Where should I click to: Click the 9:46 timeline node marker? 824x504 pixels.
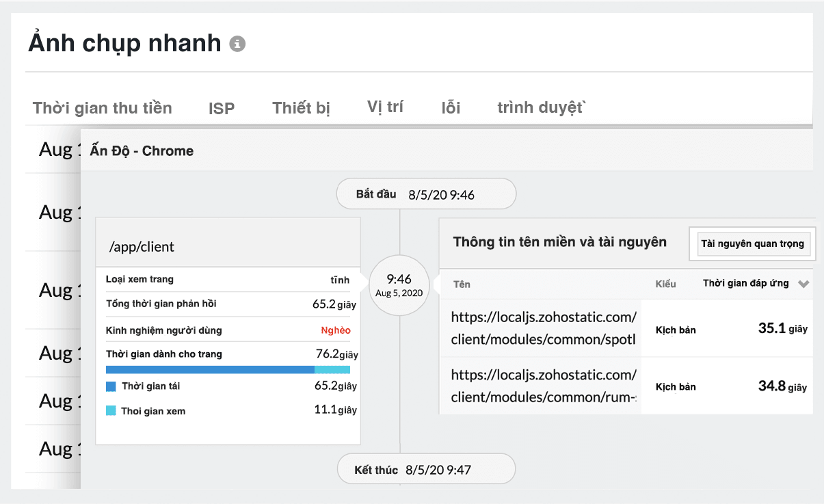[399, 284]
